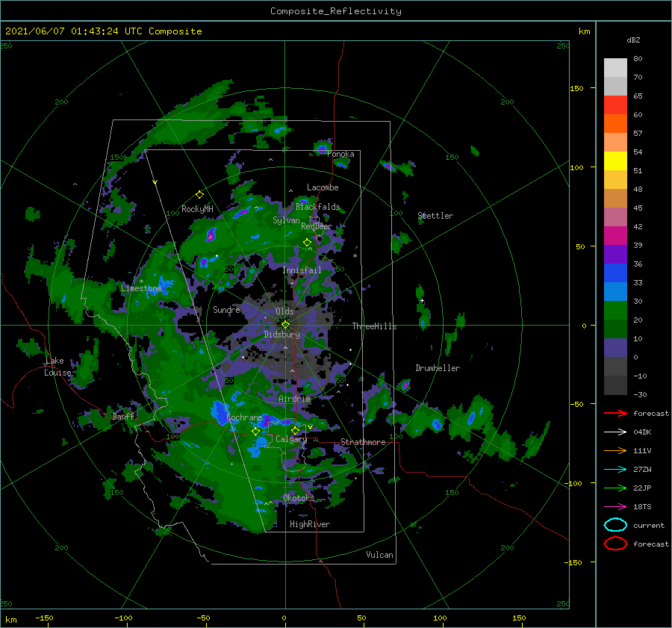
Task: Click the Strathmore label
Action: tap(363, 442)
